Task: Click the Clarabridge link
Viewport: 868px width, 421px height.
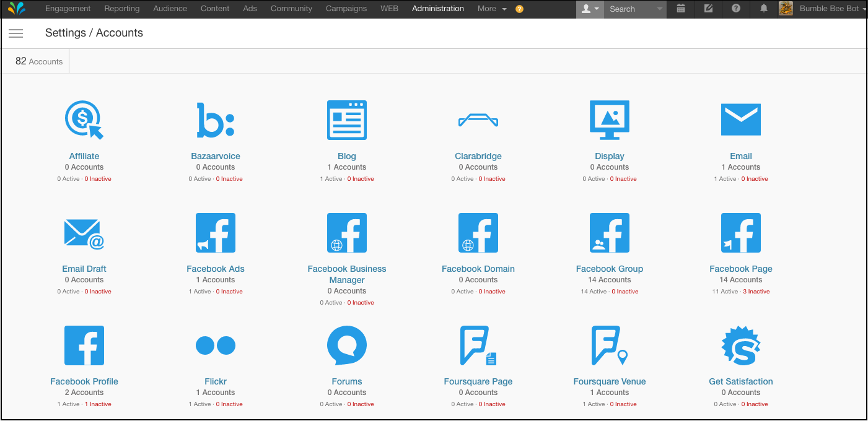Action: (478, 156)
